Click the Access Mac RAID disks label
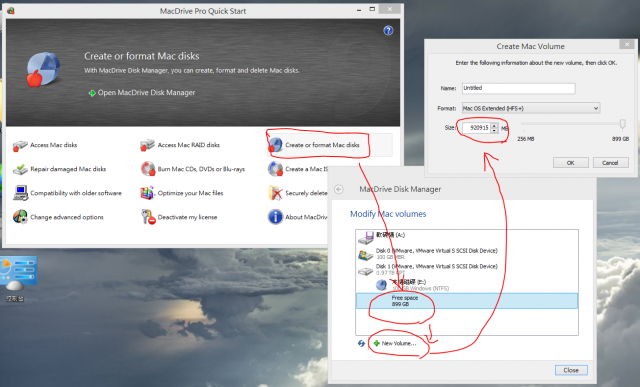640x387 pixels. point(189,145)
